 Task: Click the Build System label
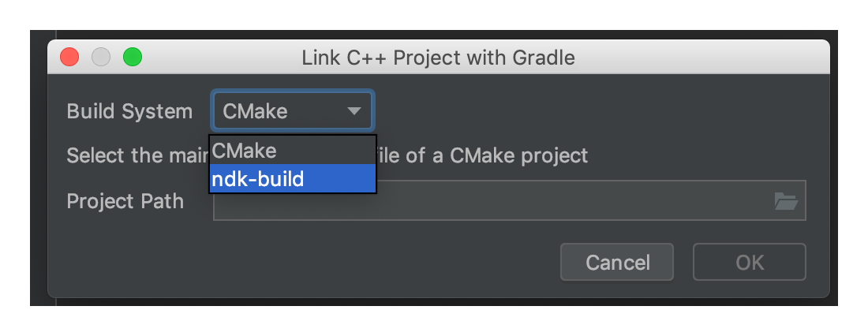click(x=129, y=111)
